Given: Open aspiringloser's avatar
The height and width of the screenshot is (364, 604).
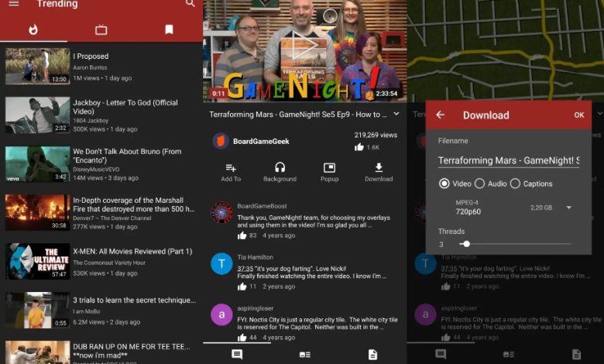Looking at the screenshot, I should click(x=221, y=314).
